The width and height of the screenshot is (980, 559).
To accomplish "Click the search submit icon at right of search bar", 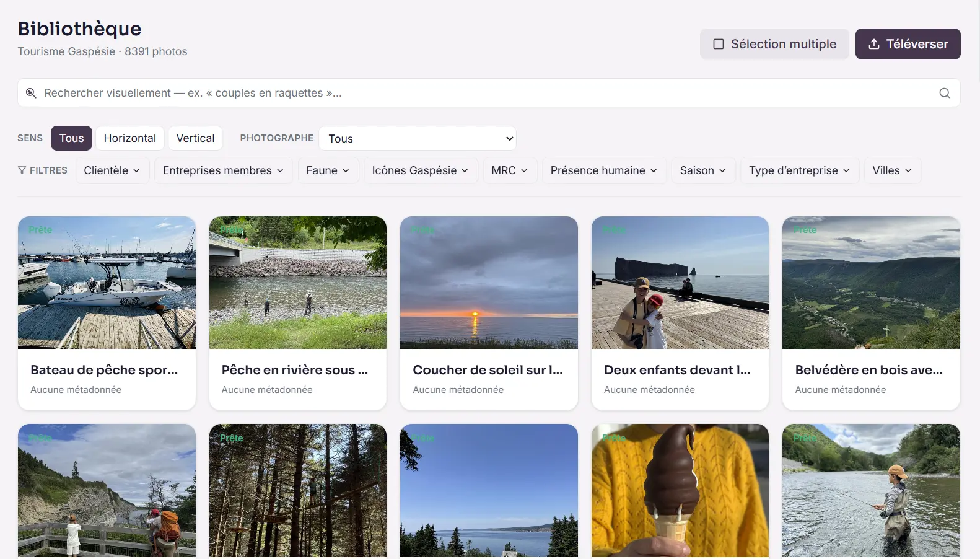I will [944, 93].
